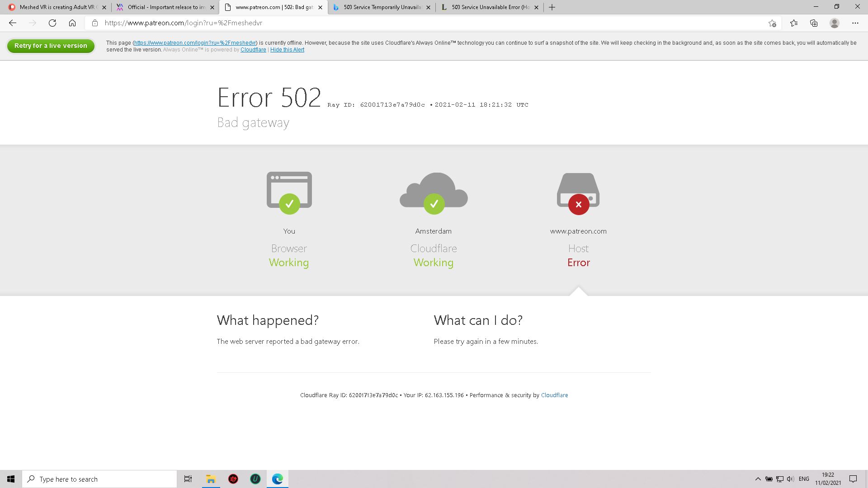Click the site lock icon in address bar
The height and width of the screenshot is (488, 868).
(95, 23)
